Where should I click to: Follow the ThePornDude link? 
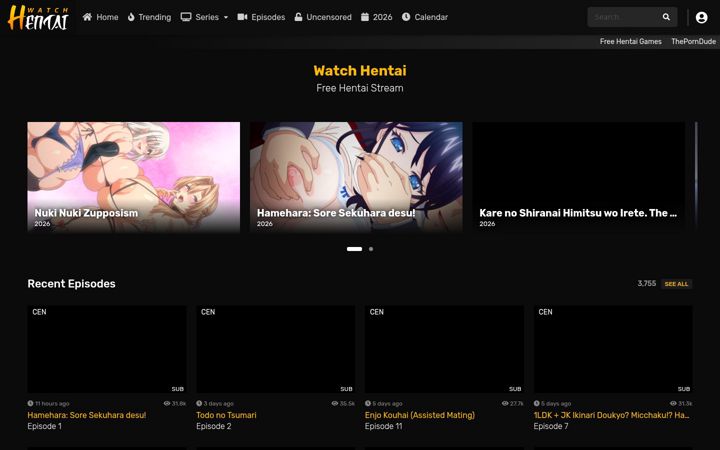click(693, 41)
